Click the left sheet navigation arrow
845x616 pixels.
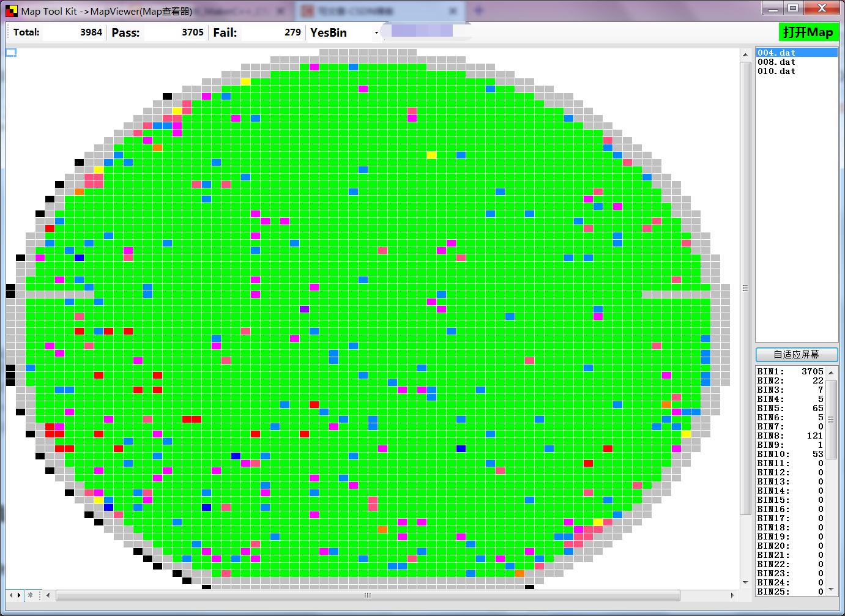coord(10,595)
